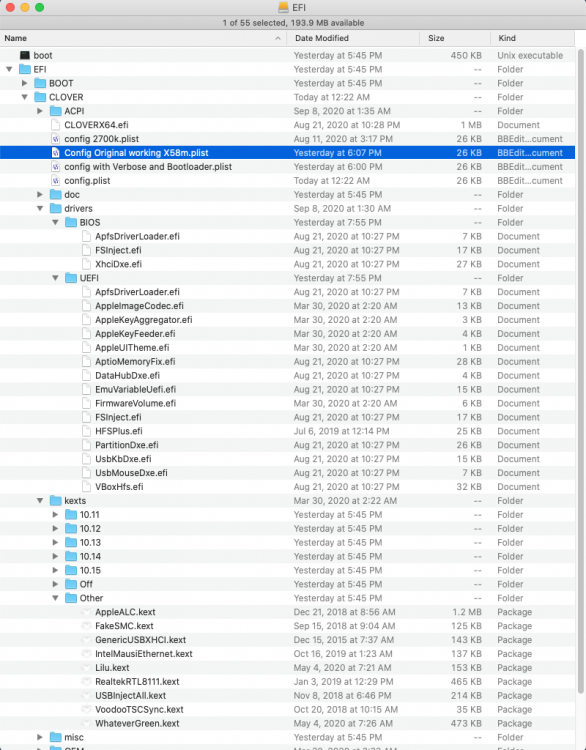The image size is (586, 750).
Task: Expand the 10.14 folder disclosure triangle
Action: tap(55, 556)
